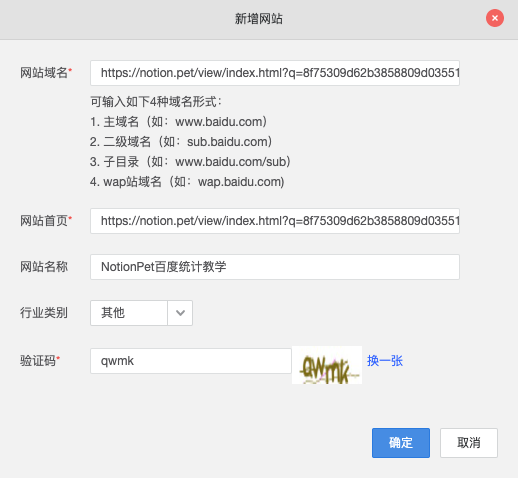Click the 验证码 input containing qwmk
Image resolution: width=518 pixels, height=478 pixels.
pyautogui.click(x=191, y=361)
